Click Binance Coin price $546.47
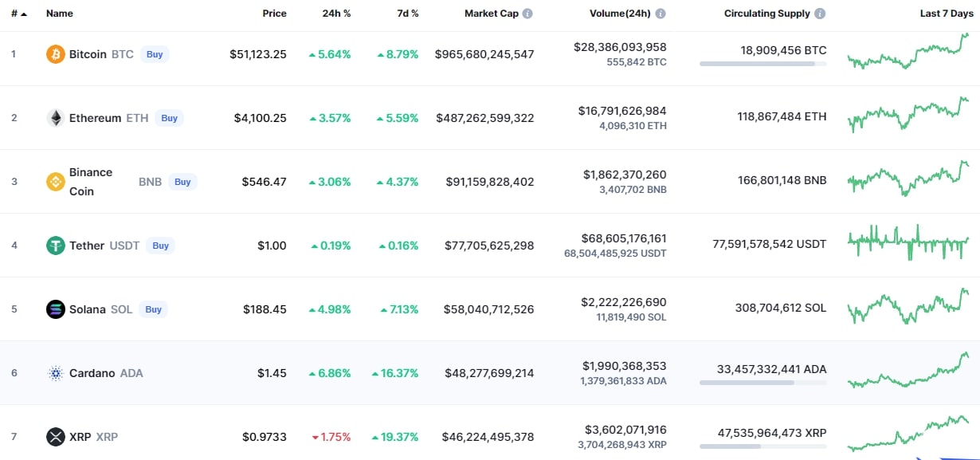The image size is (980, 460). point(265,182)
